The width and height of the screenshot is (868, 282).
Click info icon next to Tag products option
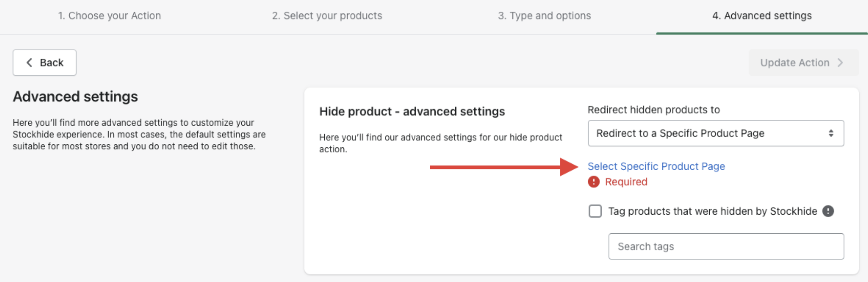[x=828, y=211]
